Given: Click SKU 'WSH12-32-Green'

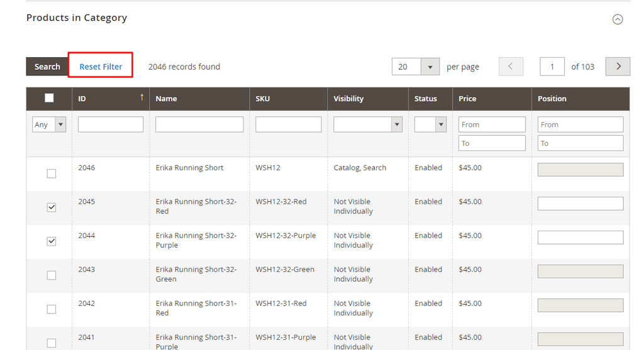Looking at the screenshot, I should point(285,269).
